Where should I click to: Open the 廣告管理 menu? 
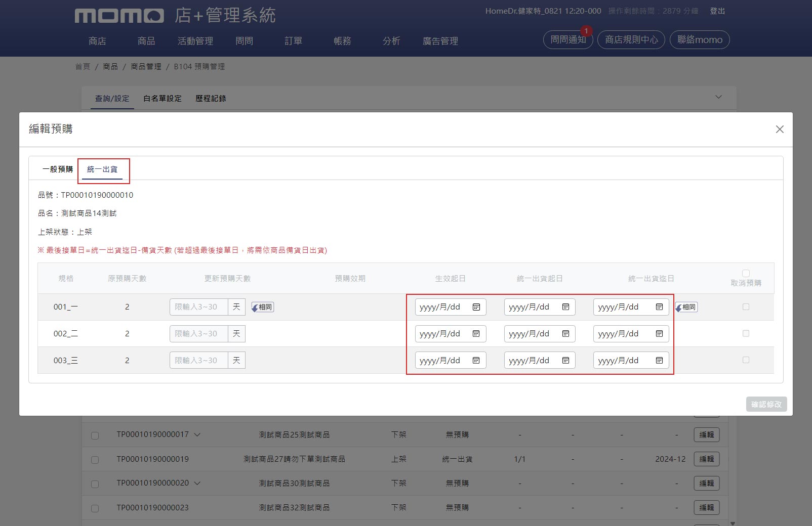(x=440, y=41)
